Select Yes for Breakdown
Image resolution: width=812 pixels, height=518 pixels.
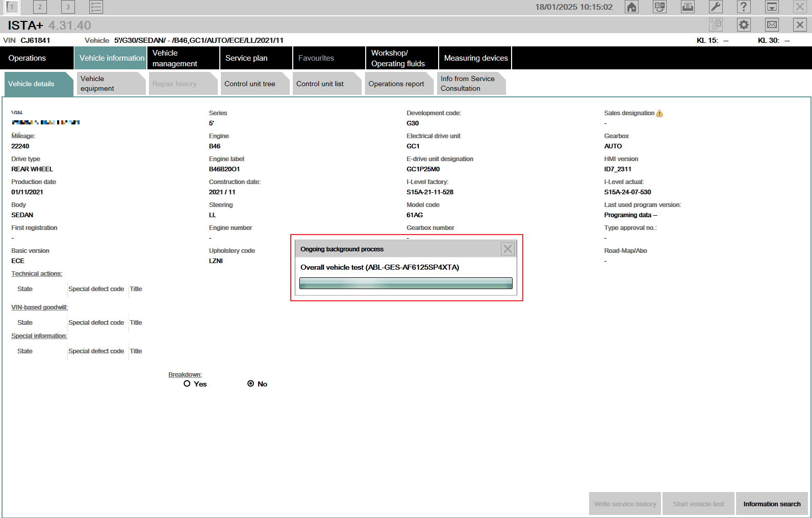point(187,384)
